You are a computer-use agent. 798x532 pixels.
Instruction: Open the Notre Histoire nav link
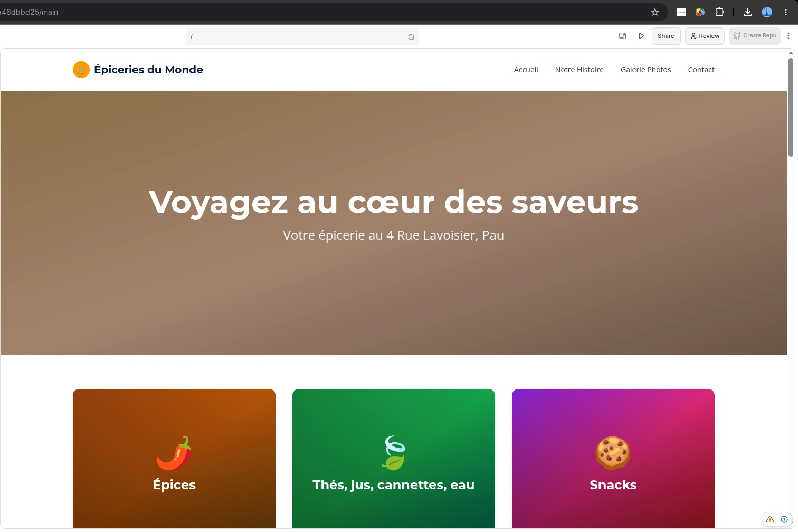click(x=579, y=70)
